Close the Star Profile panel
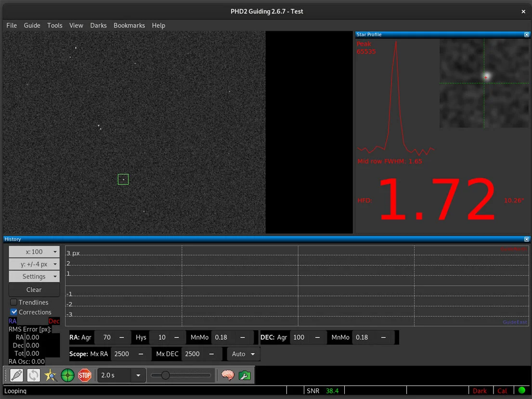Image resolution: width=532 pixels, height=399 pixels. coord(527,35)
